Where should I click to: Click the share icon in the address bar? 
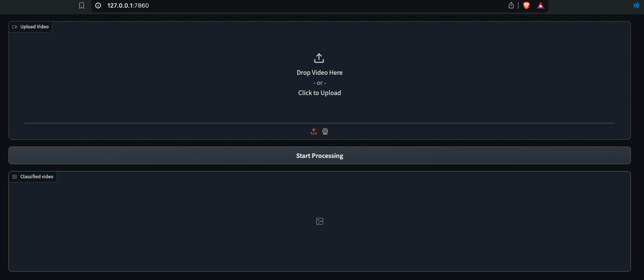click(511, 5)
